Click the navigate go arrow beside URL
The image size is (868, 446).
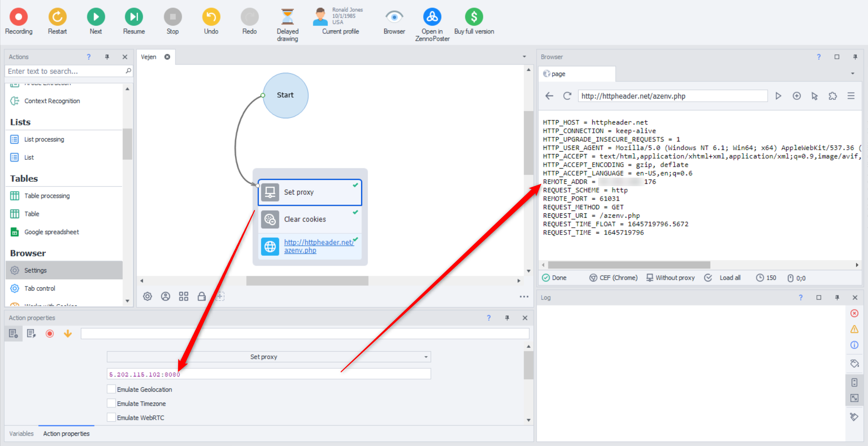click(x=778, y=96)
